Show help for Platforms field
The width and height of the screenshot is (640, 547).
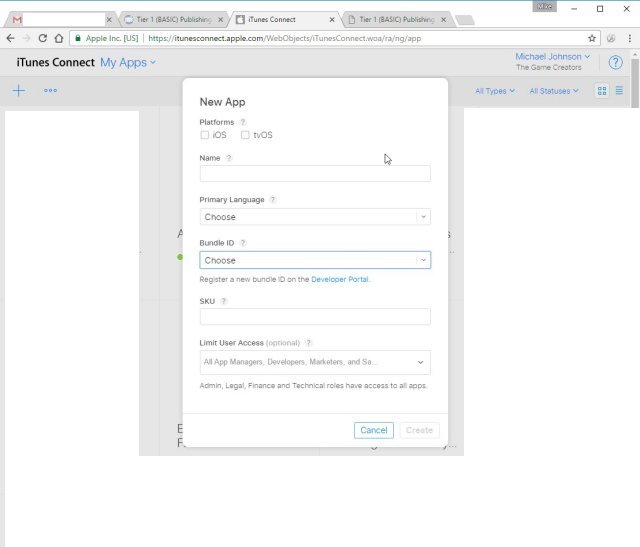[x=243, y=122]
